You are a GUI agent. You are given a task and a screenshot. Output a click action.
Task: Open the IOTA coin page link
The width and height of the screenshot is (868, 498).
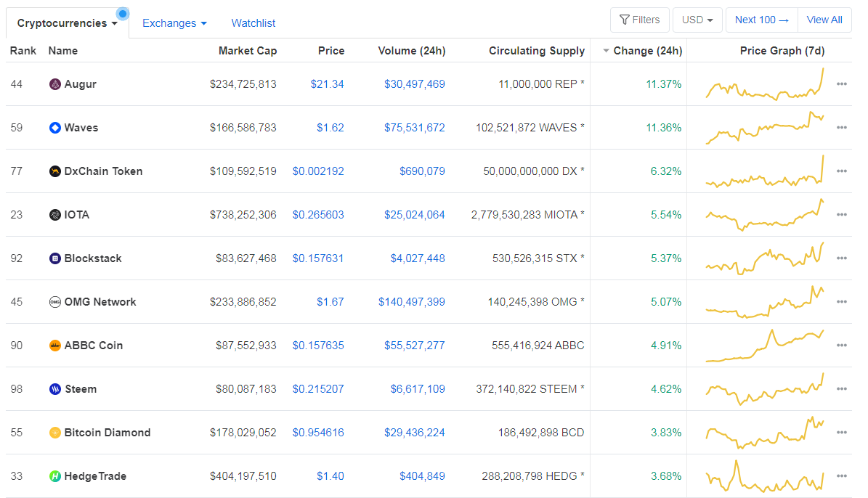click(77, 215)
